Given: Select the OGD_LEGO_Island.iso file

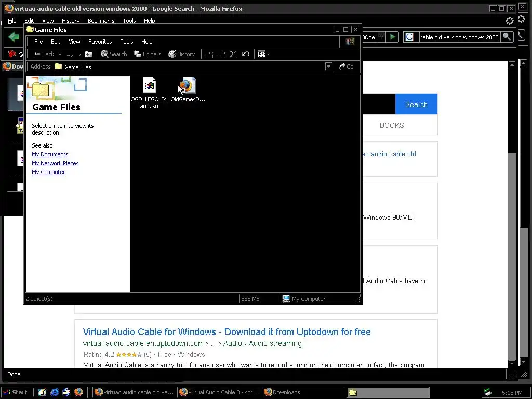Looking at the screenshot, I should pyautogui.click(x=149, y=92).
